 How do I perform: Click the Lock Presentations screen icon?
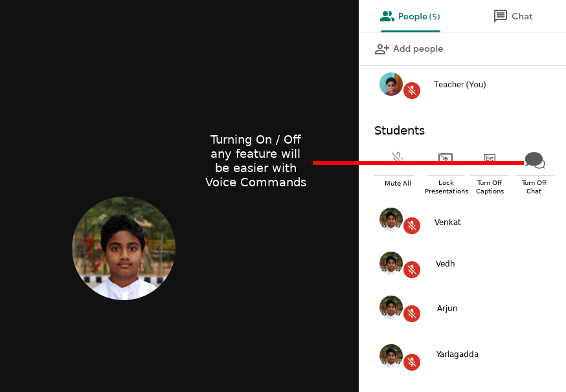(x=446, y=158)
